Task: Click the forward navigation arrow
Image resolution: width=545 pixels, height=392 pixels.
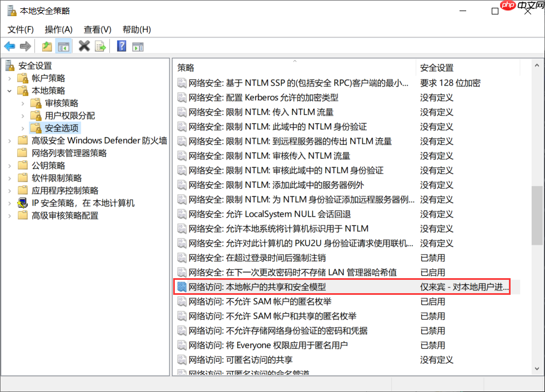Action: [25, 46]
